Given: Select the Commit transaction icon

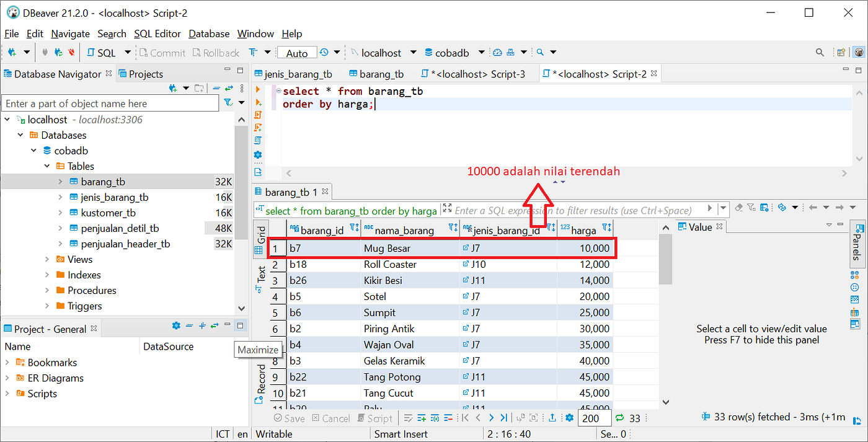Looking at the screenshot, I should (162, 52).
